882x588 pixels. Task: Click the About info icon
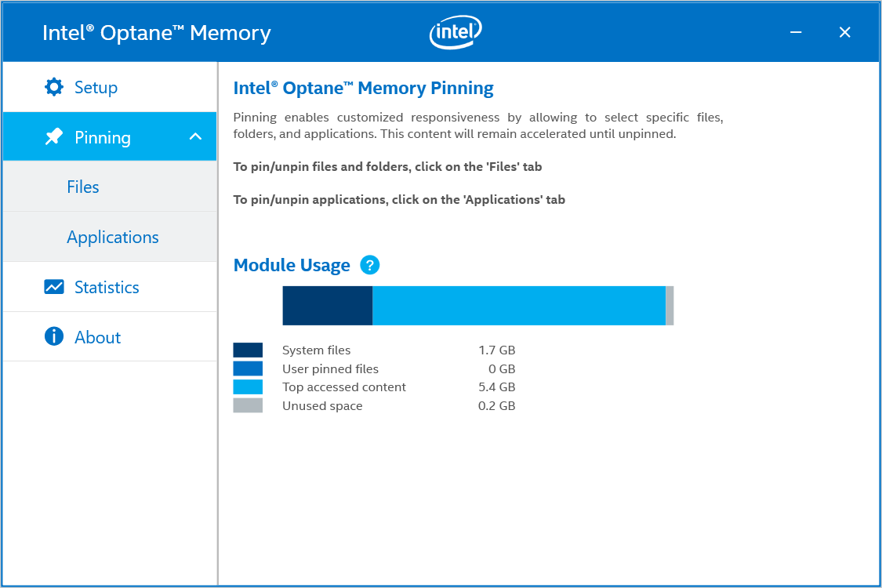click(54, 337)
